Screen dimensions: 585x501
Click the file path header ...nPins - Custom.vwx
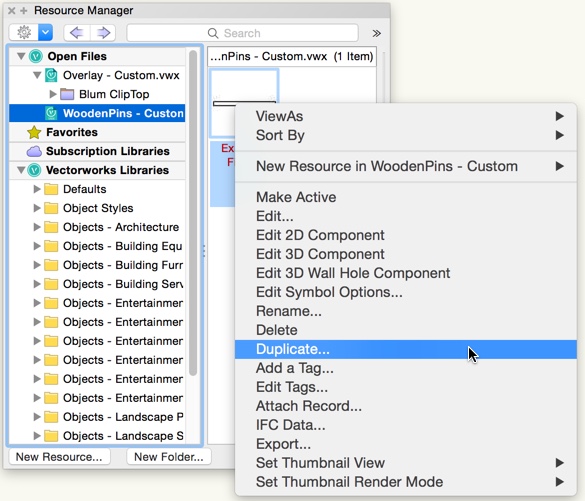292,56
